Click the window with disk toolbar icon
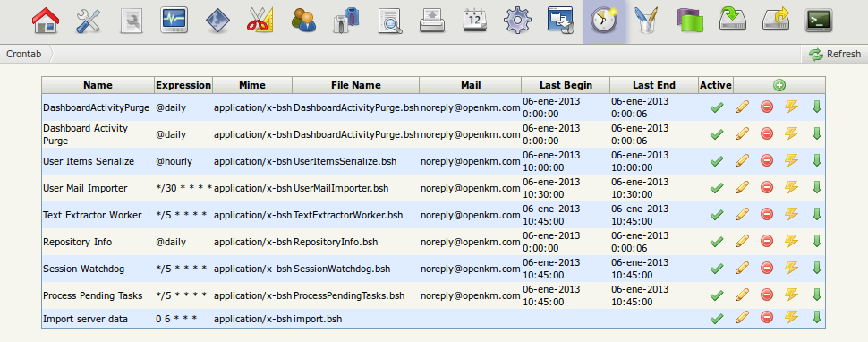 (561, 21)
